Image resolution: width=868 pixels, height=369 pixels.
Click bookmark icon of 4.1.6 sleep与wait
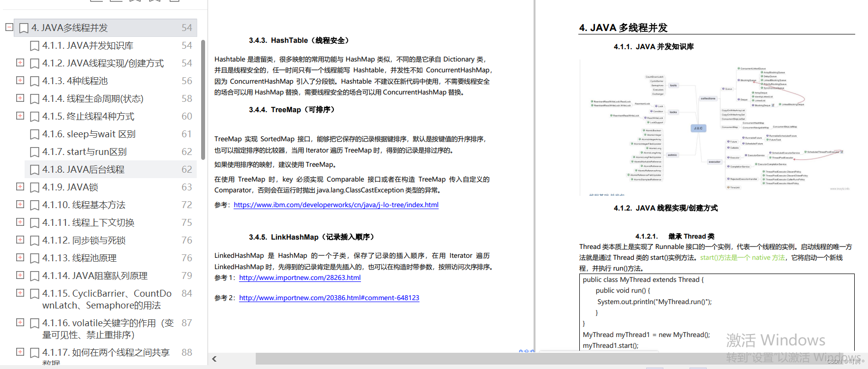click(x=34, y=134)
